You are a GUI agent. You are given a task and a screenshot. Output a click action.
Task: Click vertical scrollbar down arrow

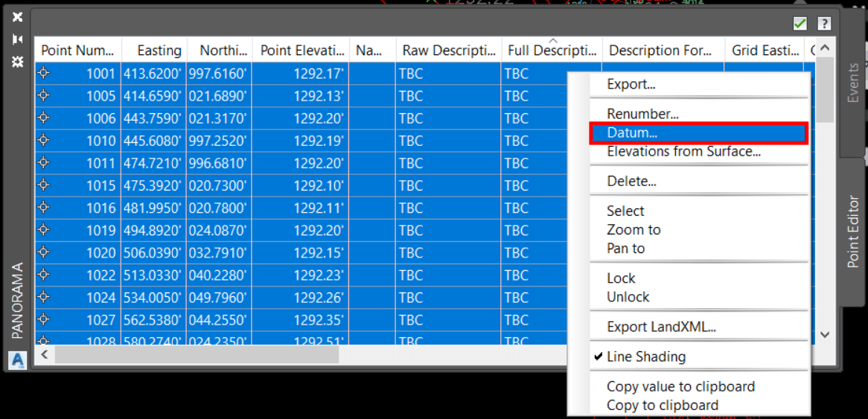(825, 334)
